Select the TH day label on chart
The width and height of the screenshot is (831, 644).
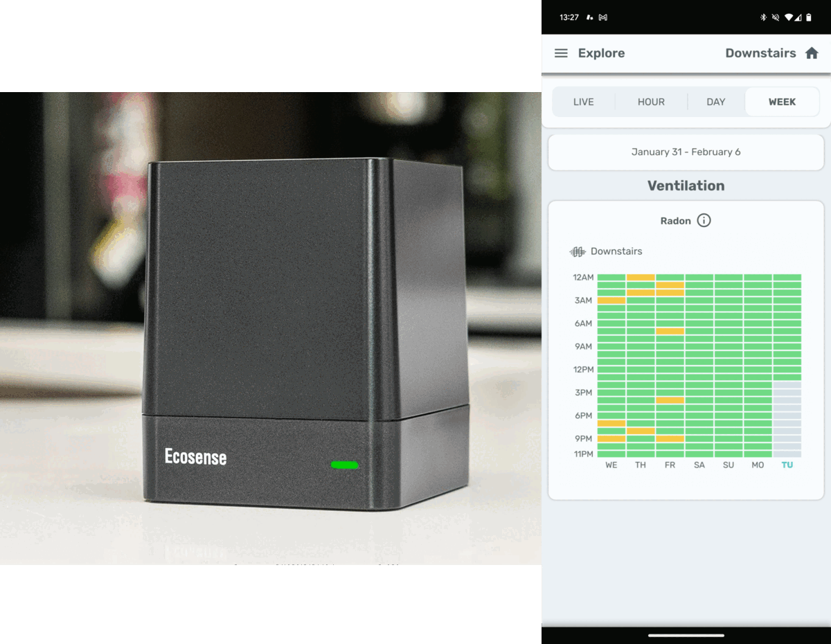point(641,465)
